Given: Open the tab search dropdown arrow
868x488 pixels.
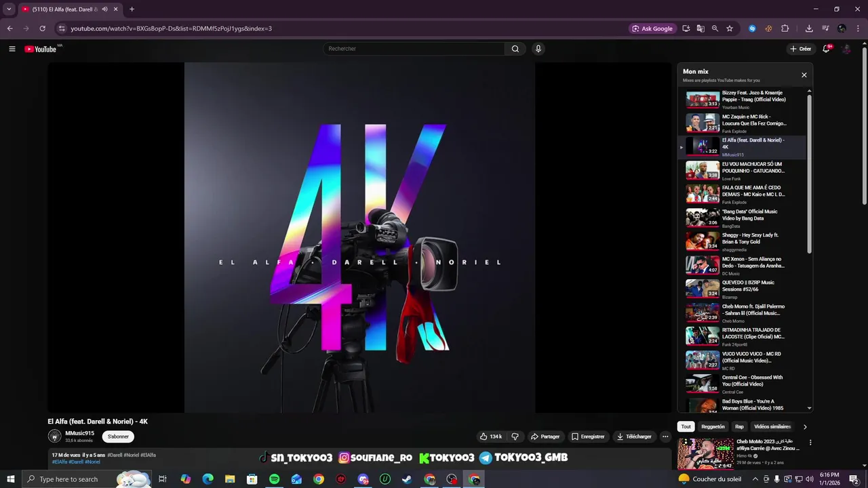Looking at the screenshot, I should 9,9.
